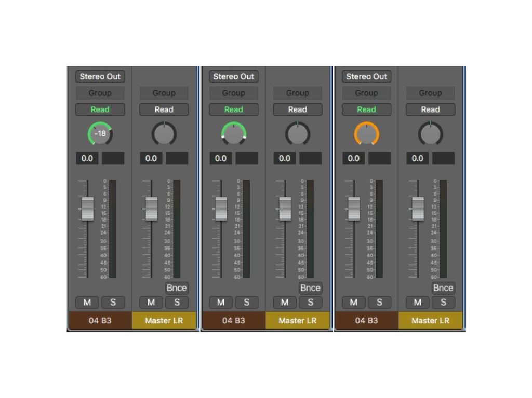Click the Bnce button in right mixer
Screen dimensions: 532x398
pyautogui.click(x=443, y=288)
